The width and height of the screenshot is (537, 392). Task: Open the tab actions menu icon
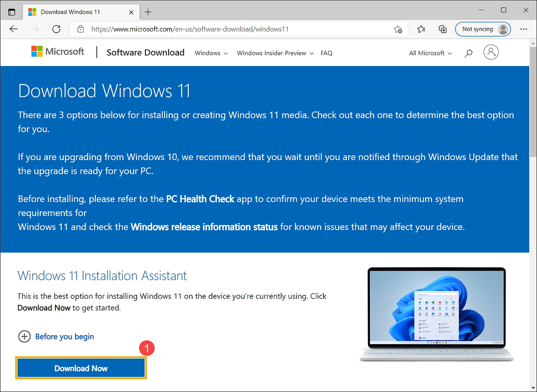(12, 12)
